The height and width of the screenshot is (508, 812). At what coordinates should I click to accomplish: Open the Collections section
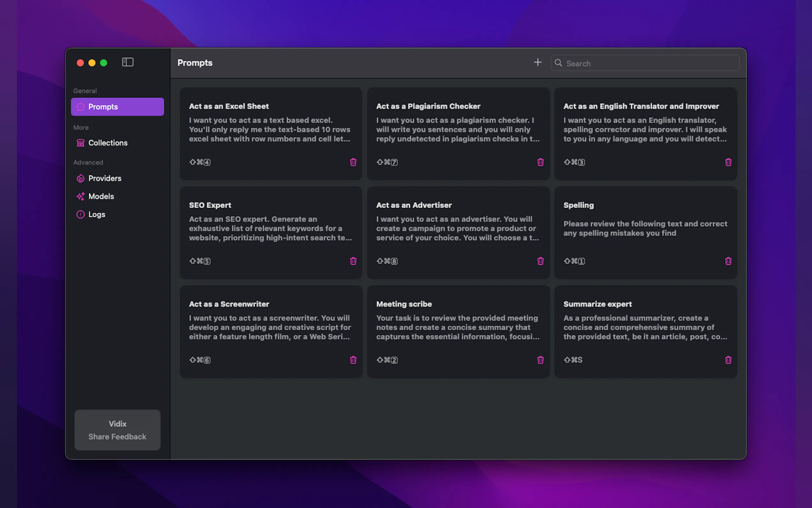(x=108, y=143)
